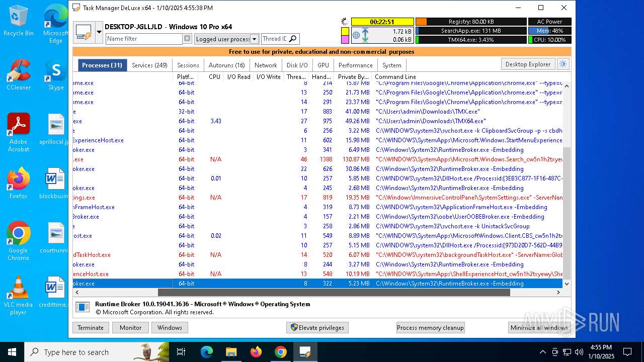Click the computer connection icon
Viewport: 644px width, 362px height.
84,32
